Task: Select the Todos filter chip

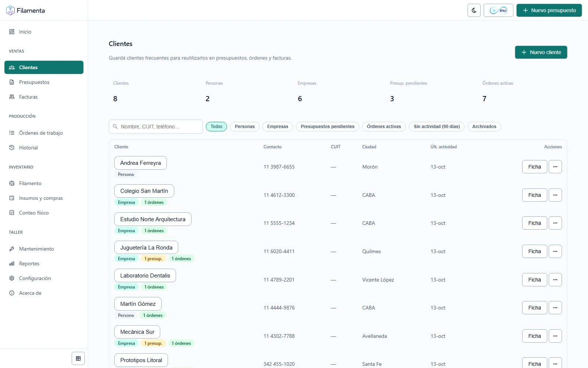Action: tap(216, 127)
